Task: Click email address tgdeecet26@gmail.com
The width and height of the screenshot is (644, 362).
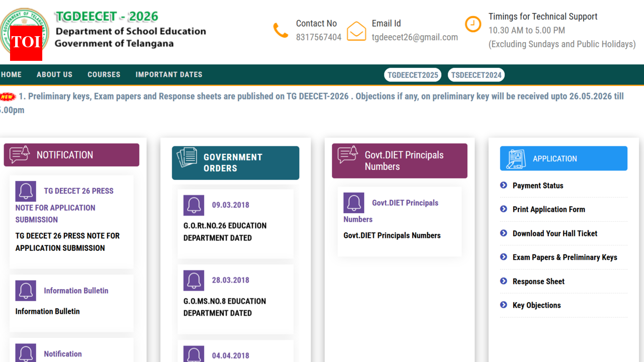Action: (415, 37)
